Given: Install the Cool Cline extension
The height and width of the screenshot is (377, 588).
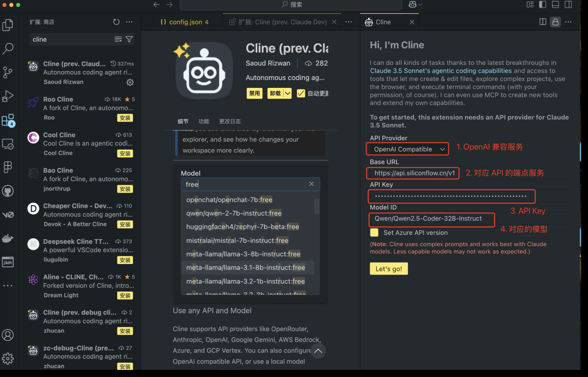Looking at the screenshot, I should pyautogui.click(x=125, y=154).
